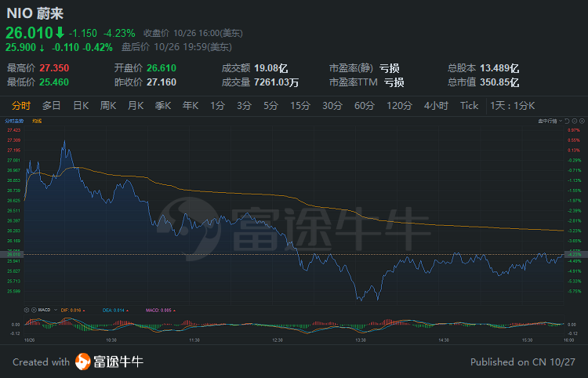Viewport: 588px width, 378px height.
Task: Click the NIO 蔚来 stock title
Action: (35, 13)
